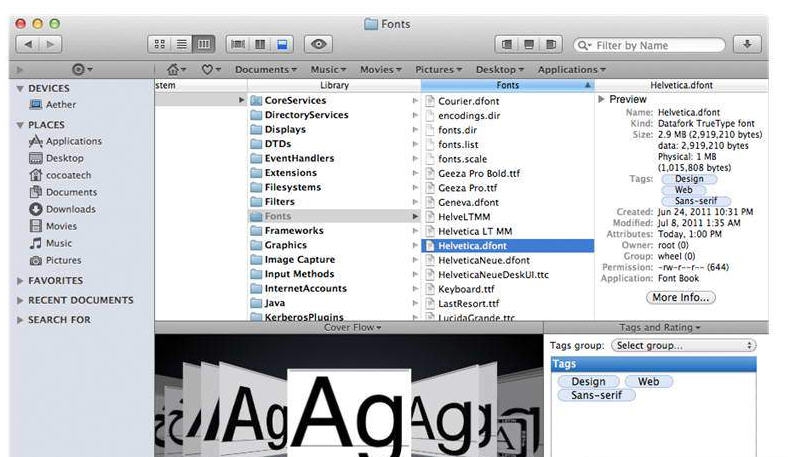Go forward with the right arrow button

[x=50, y=44]
